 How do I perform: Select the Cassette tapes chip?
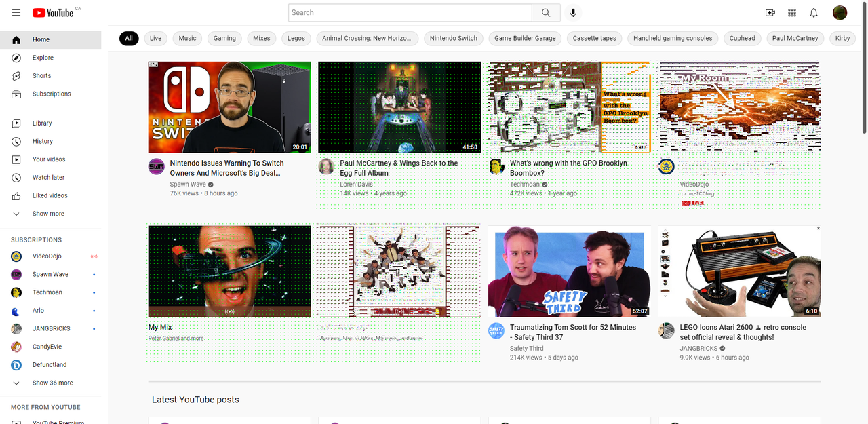point(595,38)
